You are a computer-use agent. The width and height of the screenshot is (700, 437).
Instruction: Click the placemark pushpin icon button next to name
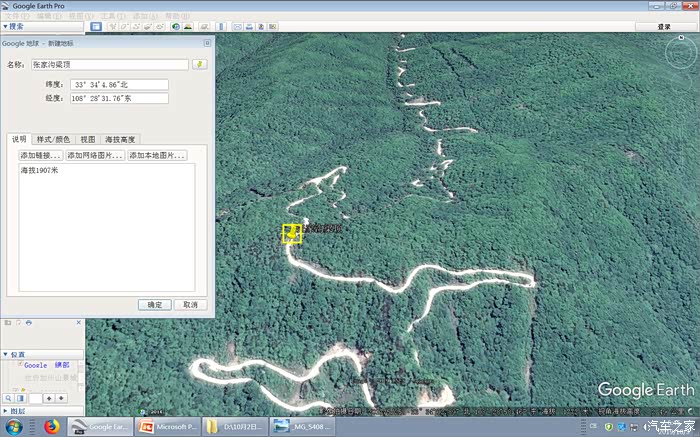click(x=200, y=64)
